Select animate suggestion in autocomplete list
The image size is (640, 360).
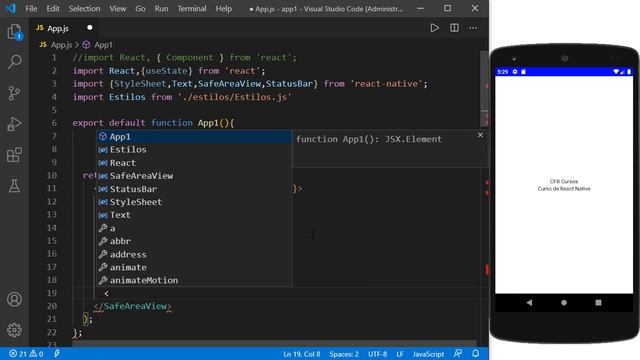tap(194, 267)
